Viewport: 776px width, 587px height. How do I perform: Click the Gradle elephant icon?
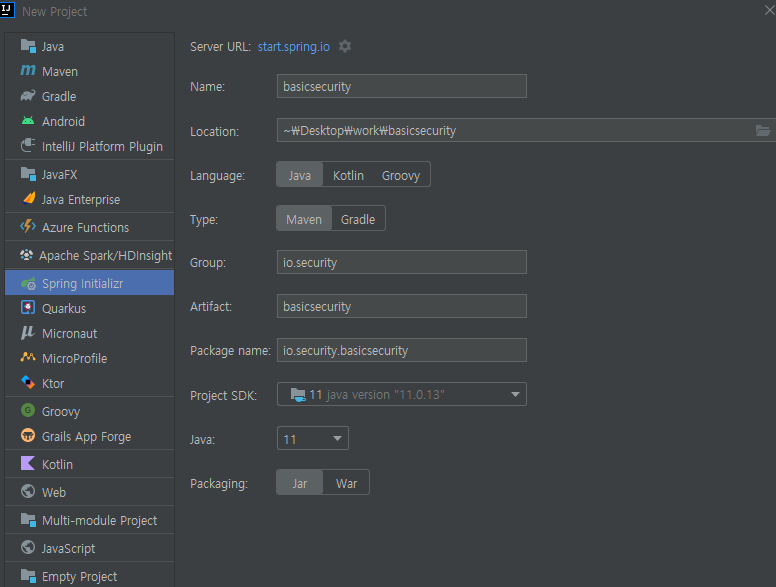[28, 96]
